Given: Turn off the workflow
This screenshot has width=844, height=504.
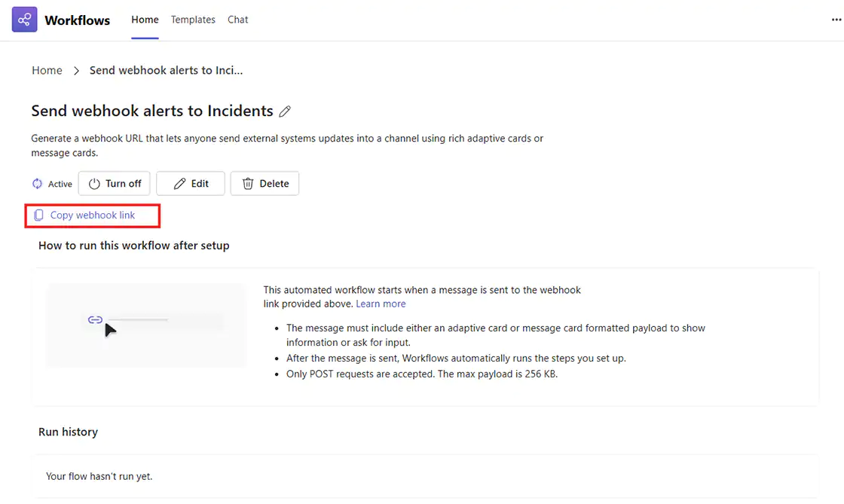Looking at the screenshot, I should click(x=114, y=183).
